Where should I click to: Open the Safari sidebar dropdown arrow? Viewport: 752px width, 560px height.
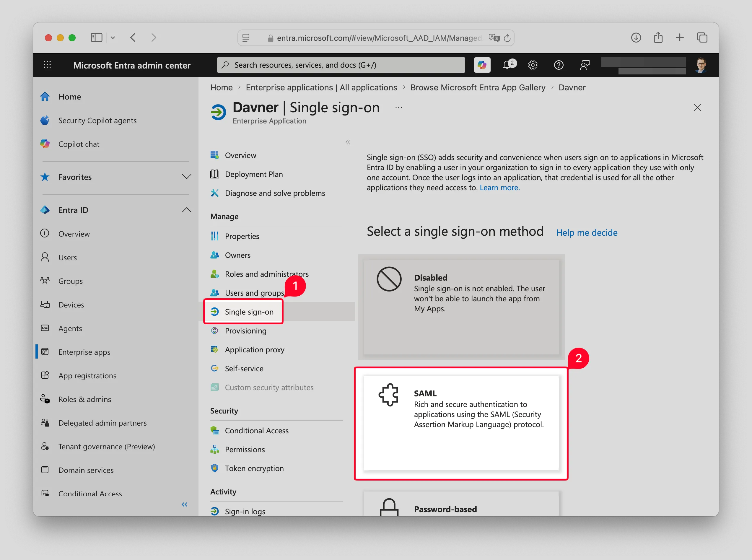113,38
